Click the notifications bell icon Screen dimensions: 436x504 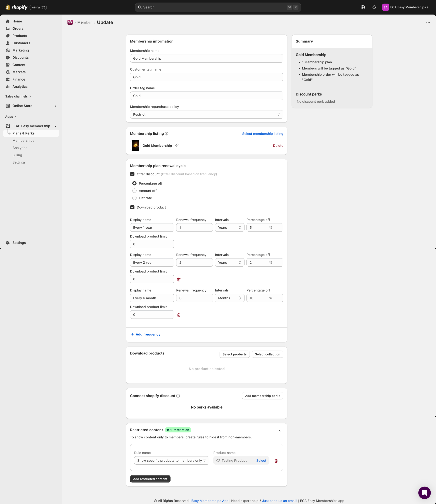(374, 7)
